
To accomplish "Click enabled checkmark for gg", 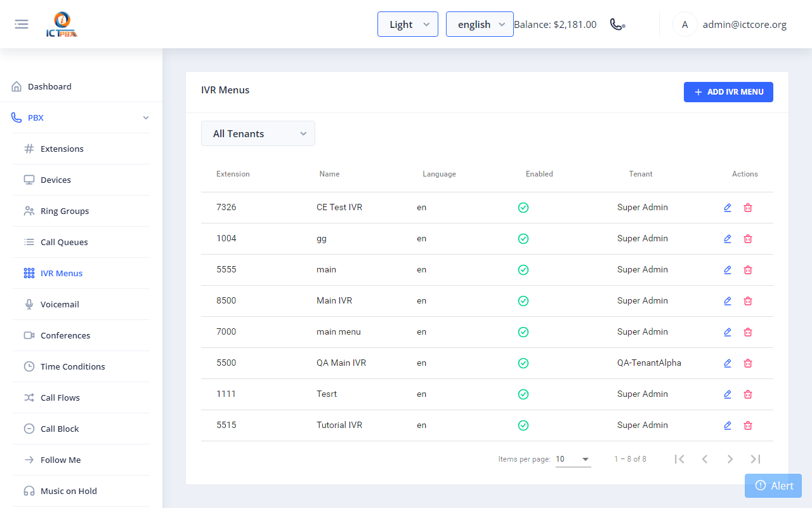I will (x=523, y=239).
